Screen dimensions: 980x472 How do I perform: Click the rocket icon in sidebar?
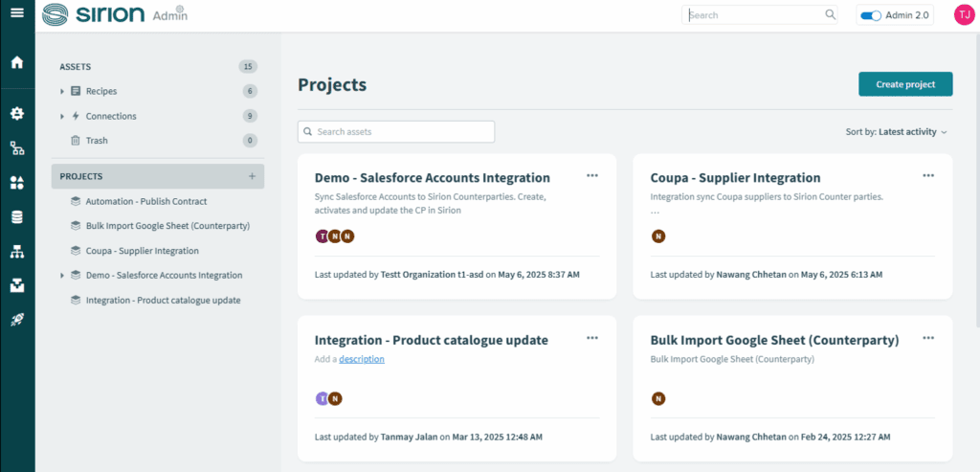[x=17, y=321]
